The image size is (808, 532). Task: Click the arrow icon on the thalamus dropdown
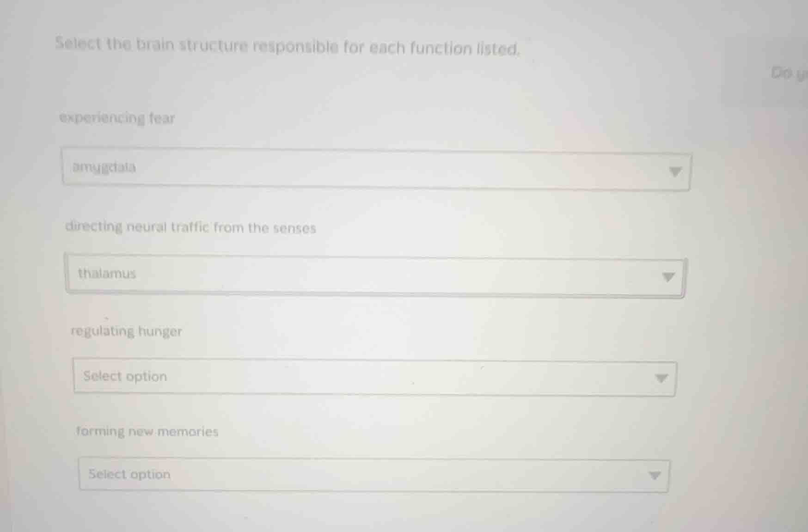click(x=668, y=277)
